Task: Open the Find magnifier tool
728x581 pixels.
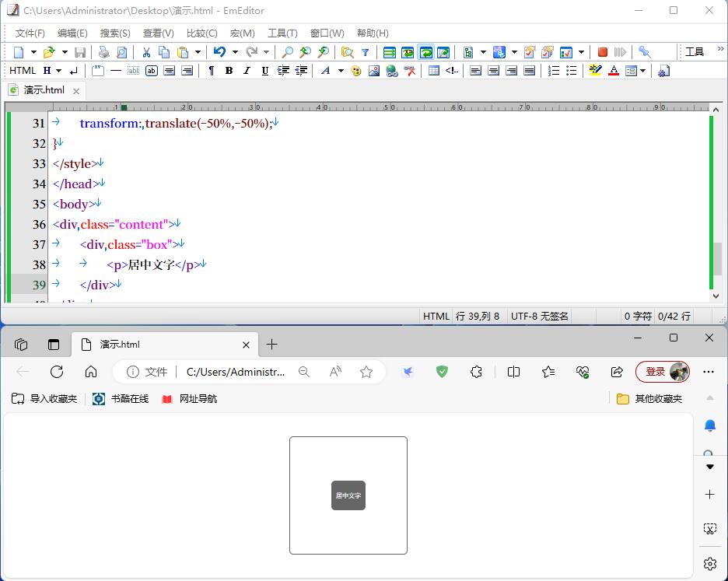Action: pyautogui.click(x=288, y=52)
